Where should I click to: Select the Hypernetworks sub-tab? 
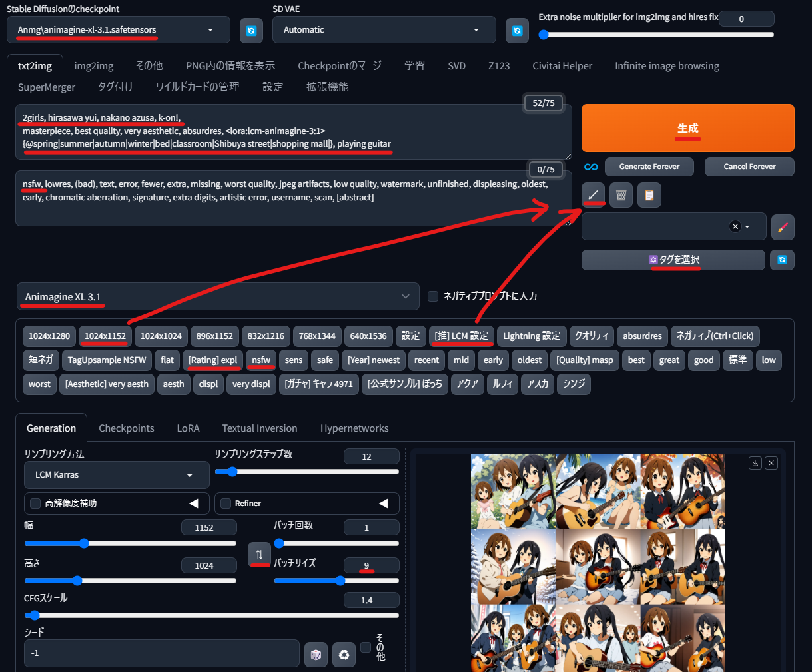coord(354,428)
